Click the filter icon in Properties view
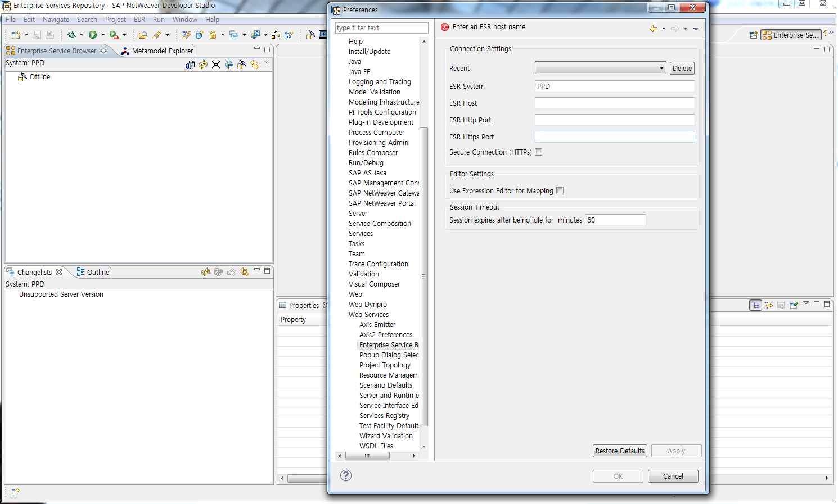This screenshot has width=838, height=504. coord(768,305)
